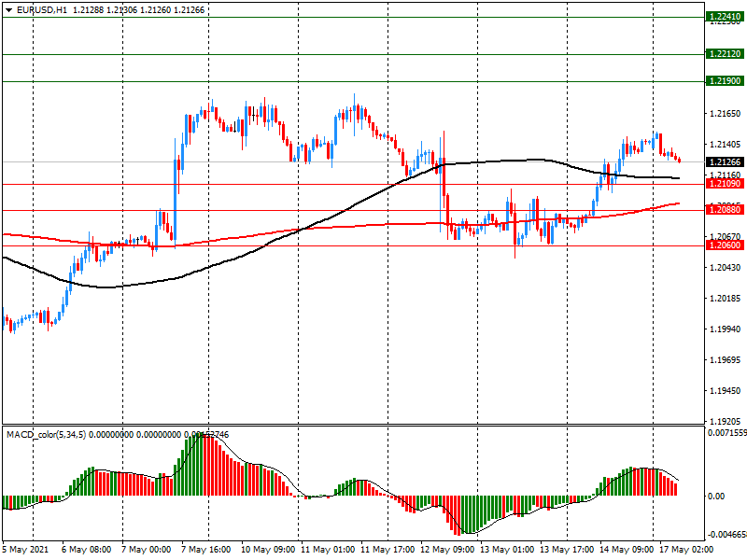Click the 1.19450 price scale label
The height and width of the screenshot is (560, 747).
coord(726,391)
